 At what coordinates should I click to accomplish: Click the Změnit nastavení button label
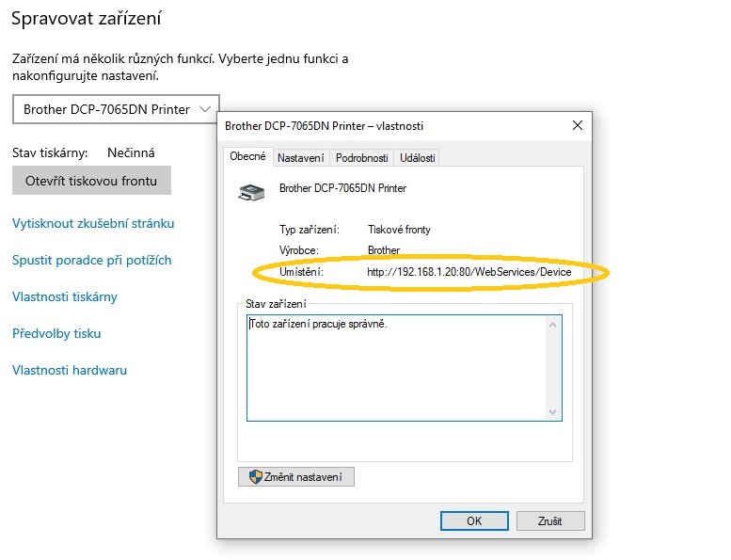pyautogui.click(x=303, y=477)
